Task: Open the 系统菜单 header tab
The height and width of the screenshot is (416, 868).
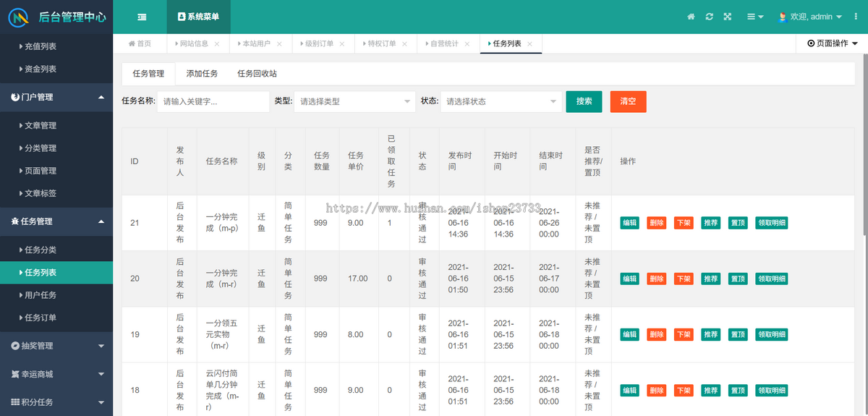Action: [x=198, y=17]
